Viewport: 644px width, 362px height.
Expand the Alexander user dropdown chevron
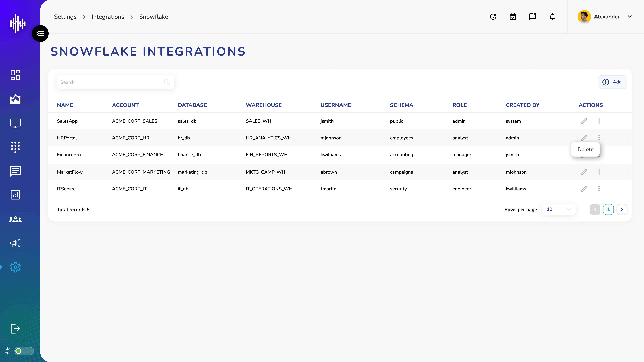coord(630,17)
